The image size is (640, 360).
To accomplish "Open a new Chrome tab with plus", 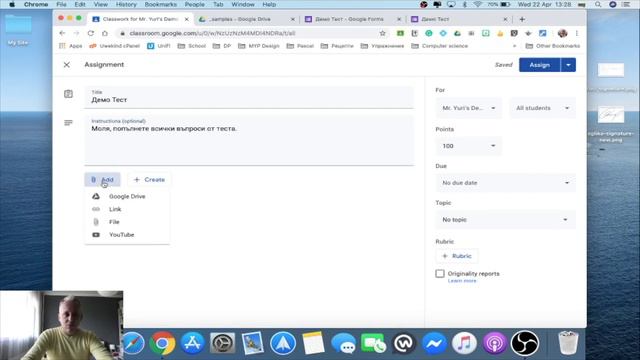I will tap(522, 19).
